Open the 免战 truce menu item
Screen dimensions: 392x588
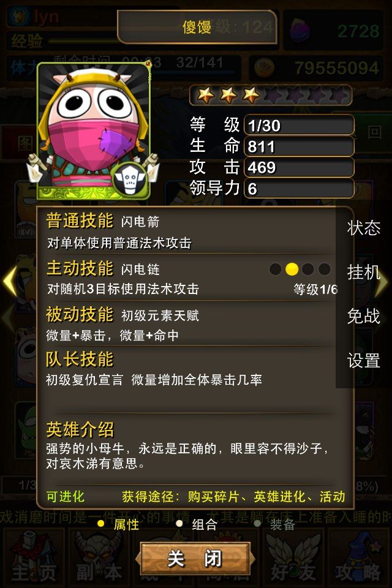[x=363, y=316]
